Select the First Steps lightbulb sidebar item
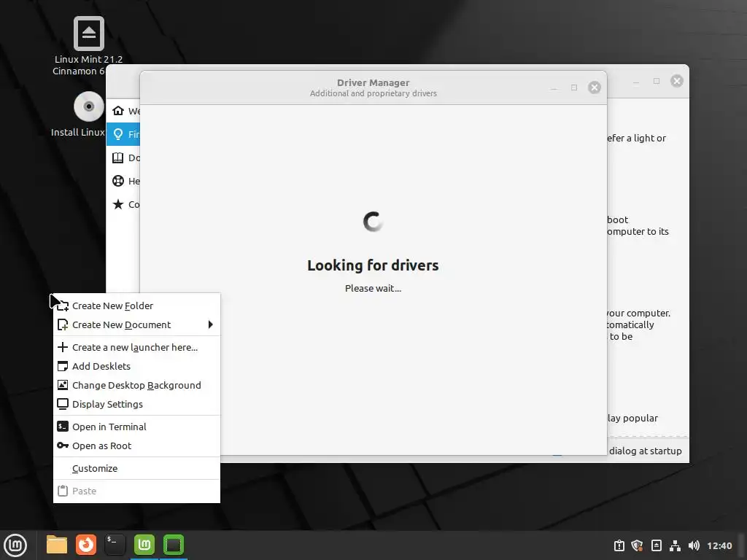747x560 pixels. [x=123, y=134]
